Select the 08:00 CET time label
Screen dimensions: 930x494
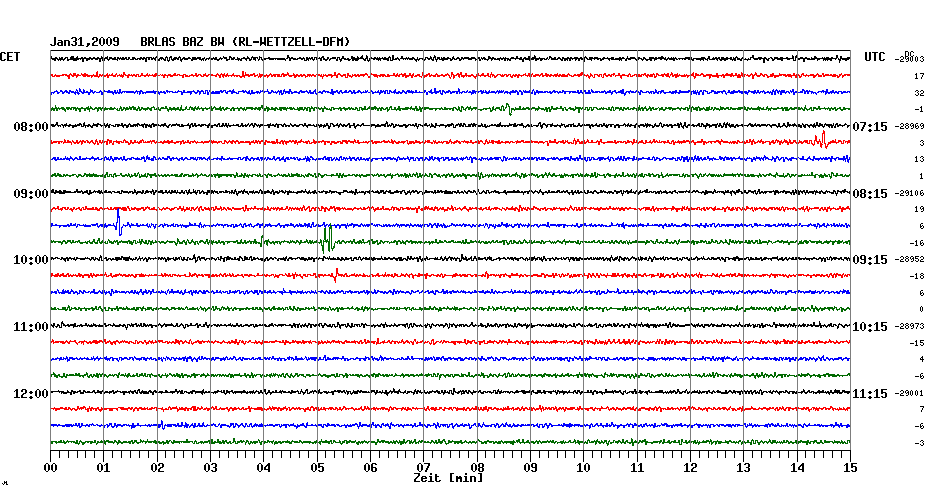click(31, 127)
